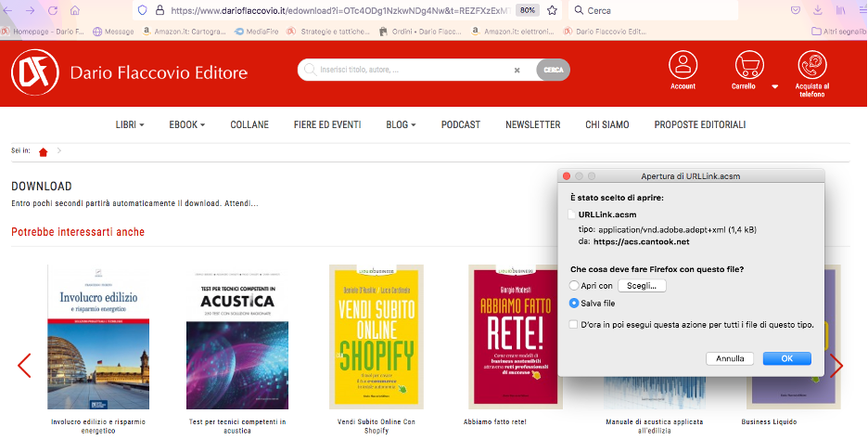This screenshot has width=868, height=440.
Task: Open the Account user icon
Action: pos(683,65)
